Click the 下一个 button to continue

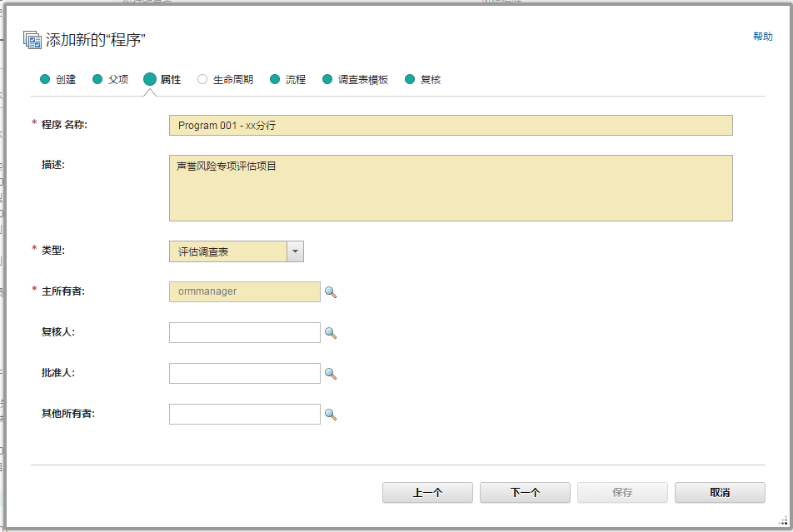point(525,492)
